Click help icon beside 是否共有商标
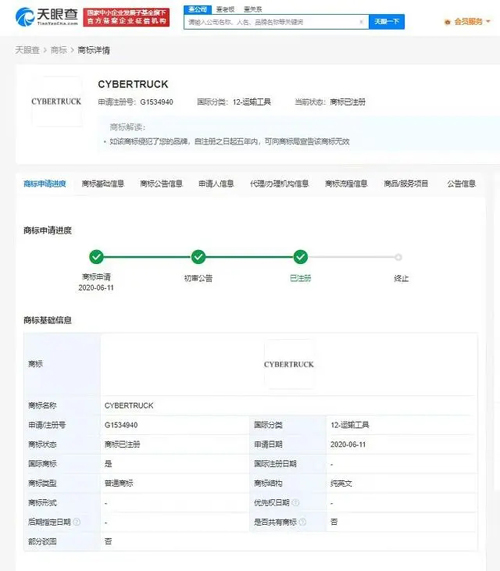The image size is (500, 571). coord(303,522)
